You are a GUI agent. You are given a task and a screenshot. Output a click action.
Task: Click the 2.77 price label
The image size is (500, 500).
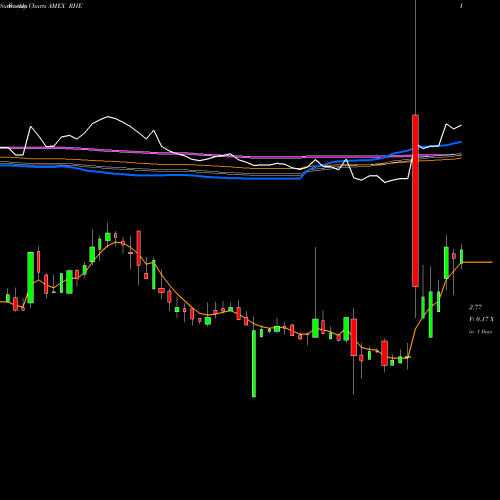pos(475,307)
